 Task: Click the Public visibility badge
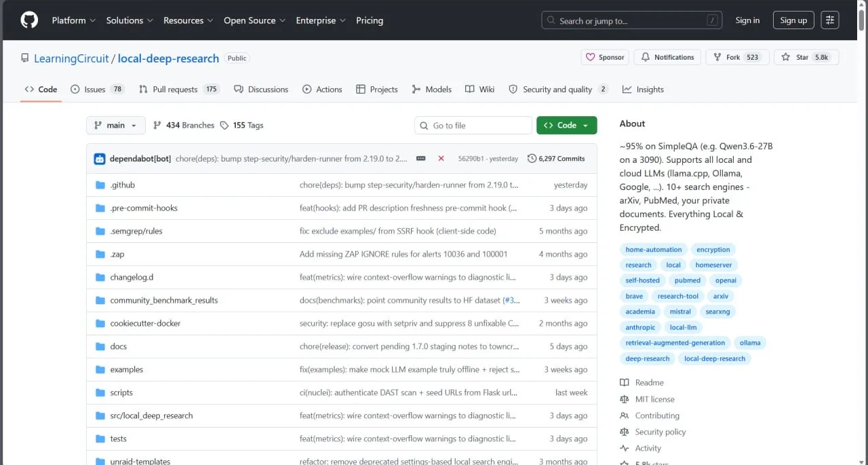[237, 58]
